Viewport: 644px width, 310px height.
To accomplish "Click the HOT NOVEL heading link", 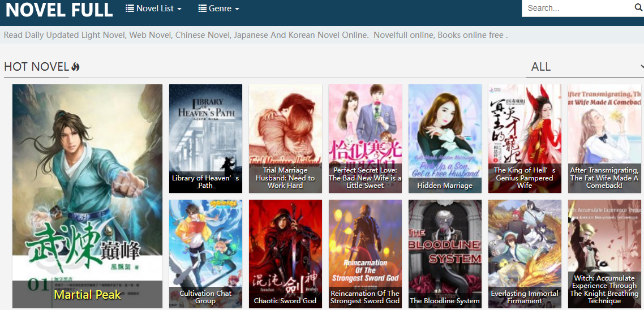I will pos(36,67).
